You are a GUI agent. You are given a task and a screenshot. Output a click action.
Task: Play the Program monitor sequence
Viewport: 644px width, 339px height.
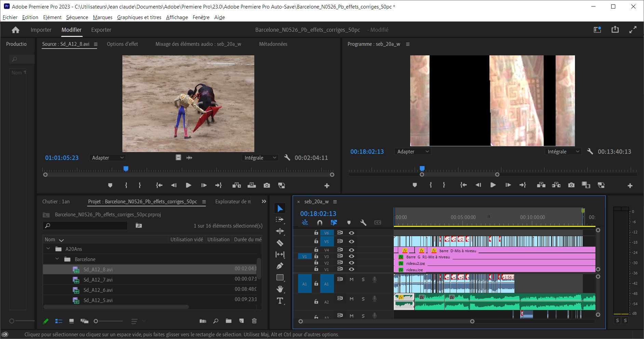493,185
